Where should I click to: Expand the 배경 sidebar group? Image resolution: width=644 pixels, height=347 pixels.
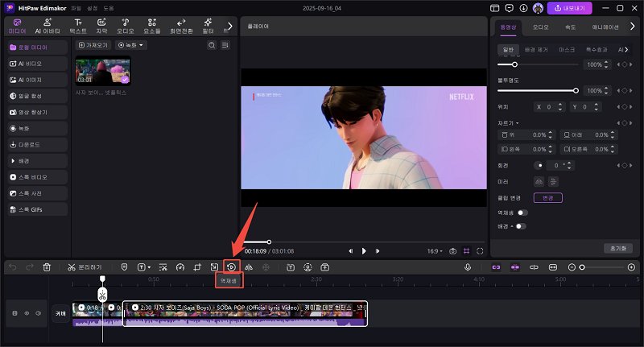[x=37, y=161]
